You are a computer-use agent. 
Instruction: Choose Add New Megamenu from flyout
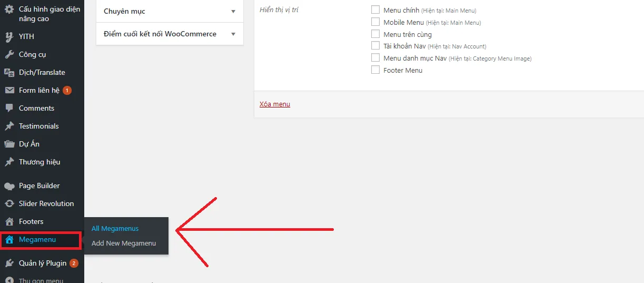click(x=124, y=243)
